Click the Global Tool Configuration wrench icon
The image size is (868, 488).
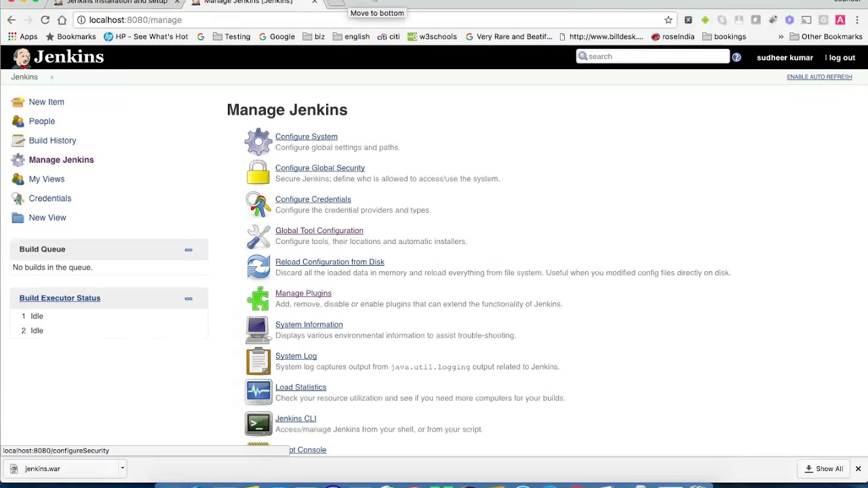tap(258, 236)
